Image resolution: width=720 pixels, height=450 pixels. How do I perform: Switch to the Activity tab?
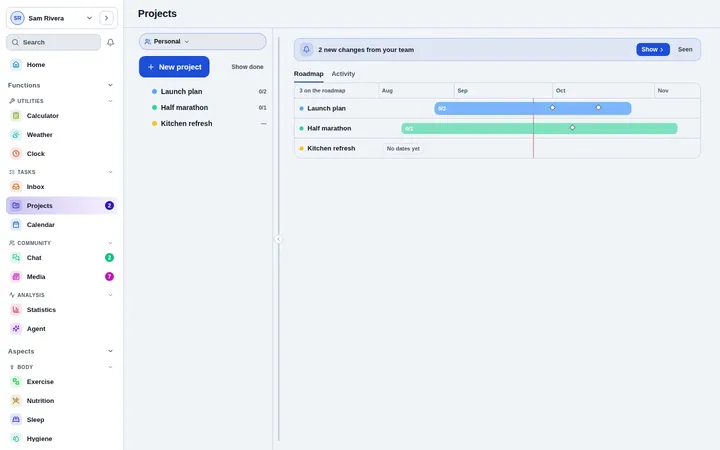pos(343,73)
